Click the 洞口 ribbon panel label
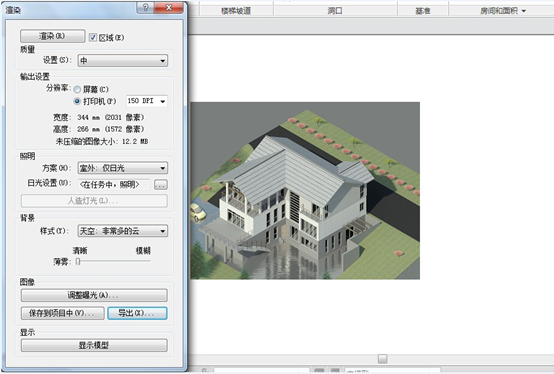The height and width of the screenshot is (374, 554). (335, 11)
